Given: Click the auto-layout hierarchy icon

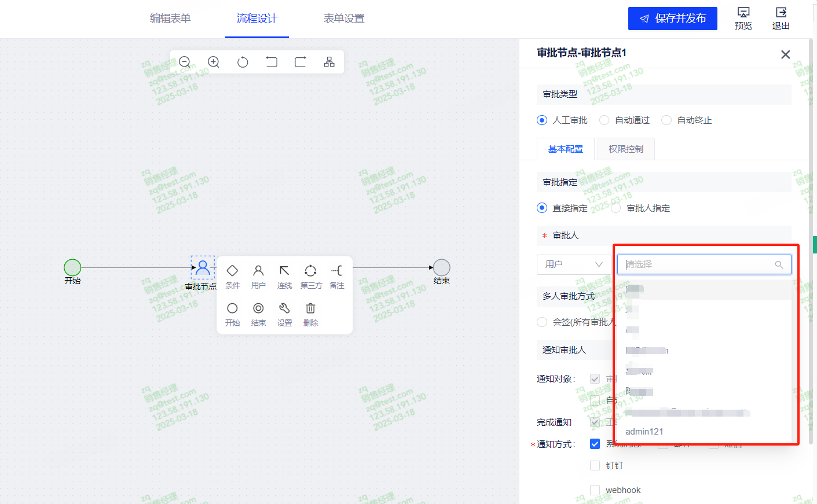Looking at the screenshot, I should click(x=329, y=62).
